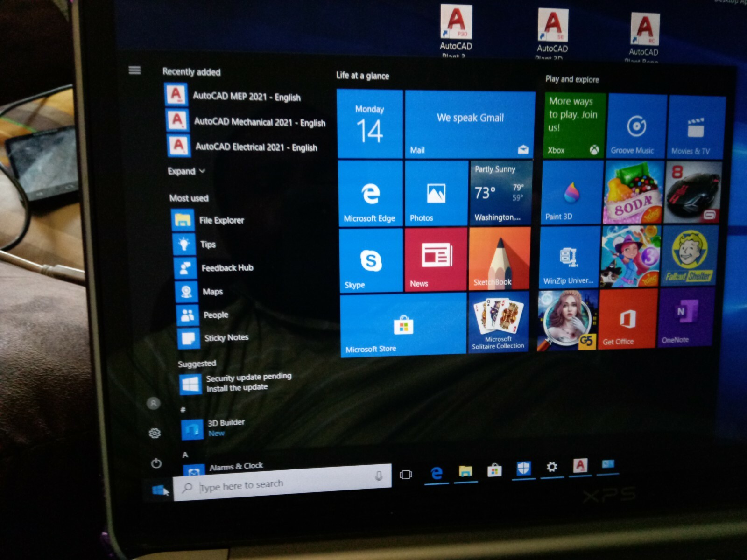Open File Explorer from taskbar

(465, 471)
